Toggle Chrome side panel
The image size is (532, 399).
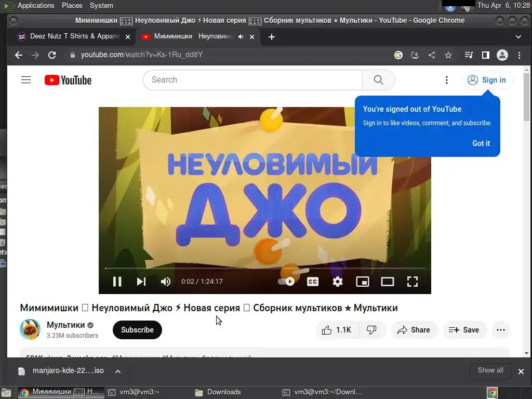coord(486,55)
